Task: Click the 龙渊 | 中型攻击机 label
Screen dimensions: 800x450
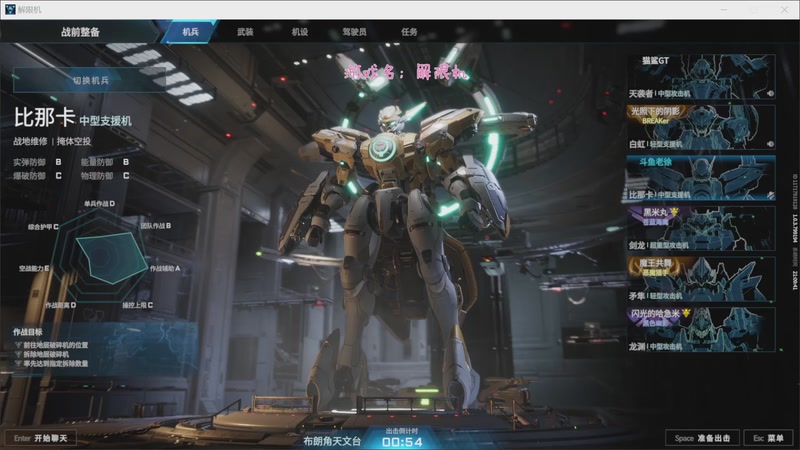Action: pos(656,346)
